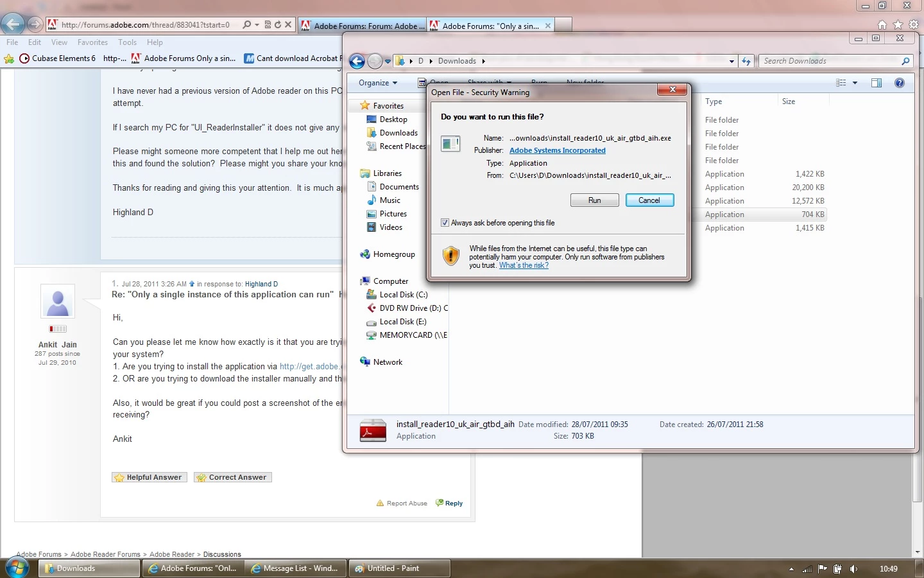This screenshot has width=924, height=578.
Task: Open Adobe Systems Incorporated publisher link
Action: pyautogui.click(x=557, y=150)
